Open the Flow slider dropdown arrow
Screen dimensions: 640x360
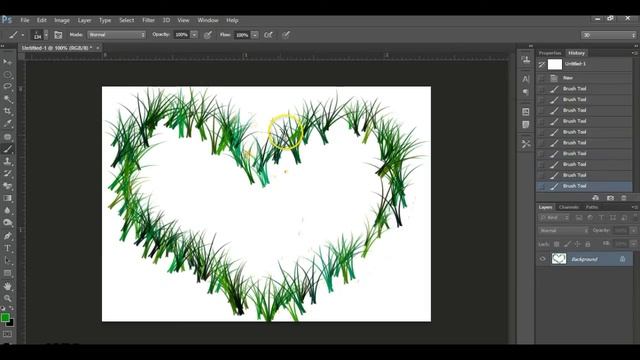coord(255,35)
